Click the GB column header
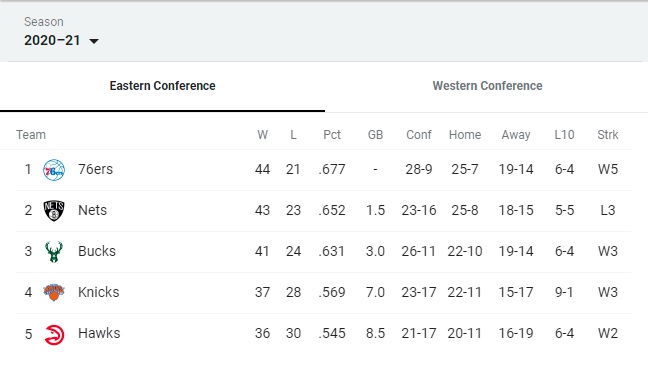This screenshot has height=372, width=648. click(x=375, y=135)
